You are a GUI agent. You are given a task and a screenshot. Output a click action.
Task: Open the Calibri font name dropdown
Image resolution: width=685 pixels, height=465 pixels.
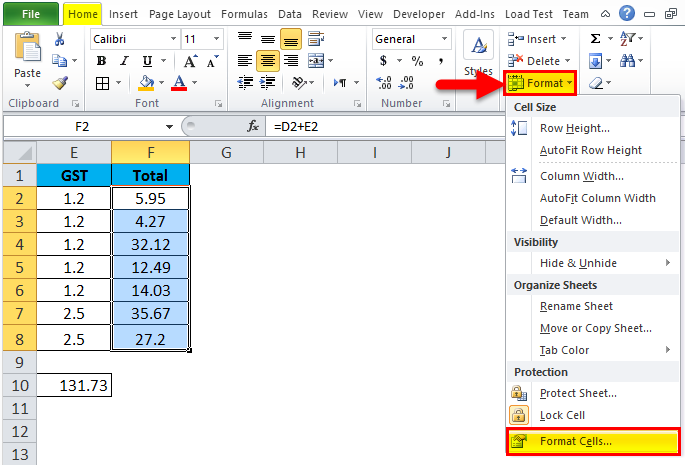[173, 39]
